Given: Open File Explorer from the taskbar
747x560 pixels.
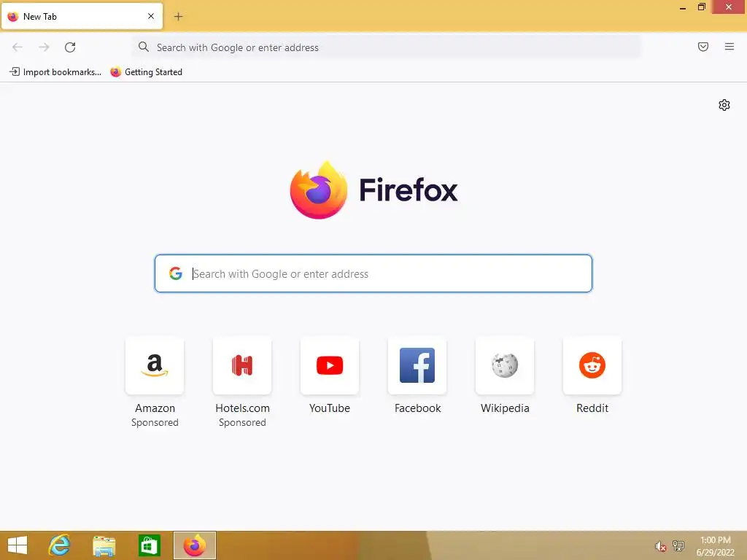Looking at the screenshot, I should pos(104,545).
